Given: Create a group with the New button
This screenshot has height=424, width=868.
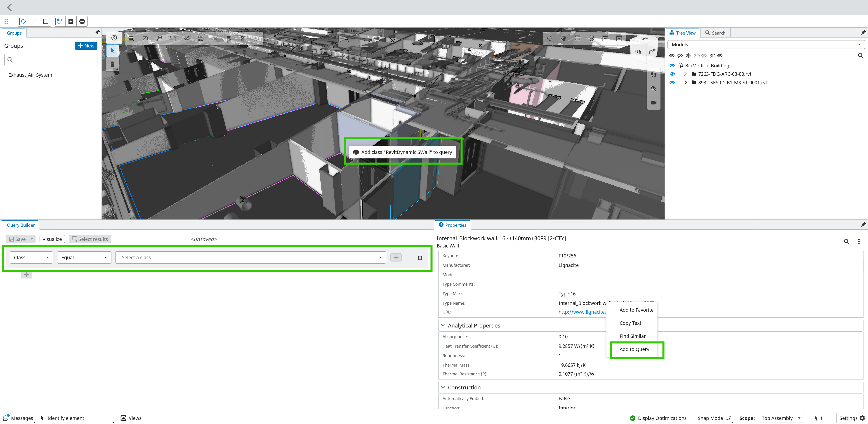Looking at the screenshot, I should click(x=86, y=45).
